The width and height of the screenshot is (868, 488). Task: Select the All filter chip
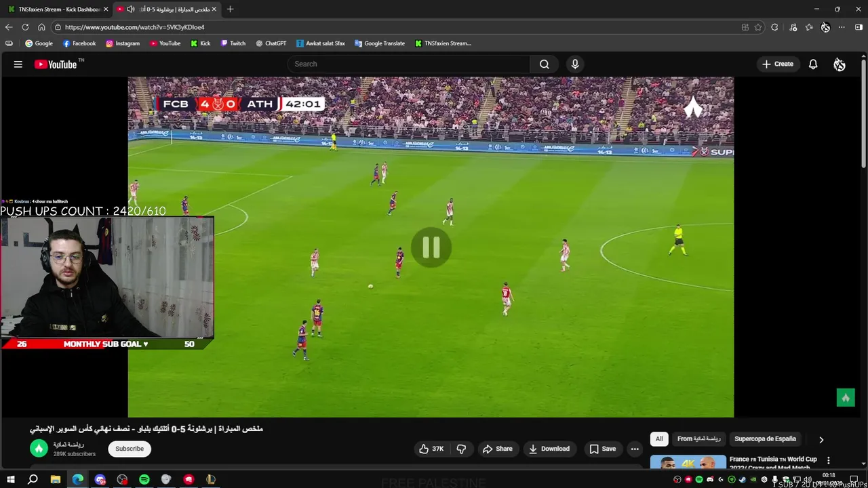tap(659, 439)
